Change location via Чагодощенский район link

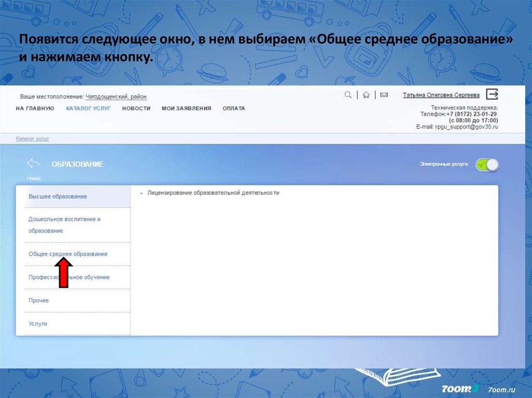(x=116, y=97)
